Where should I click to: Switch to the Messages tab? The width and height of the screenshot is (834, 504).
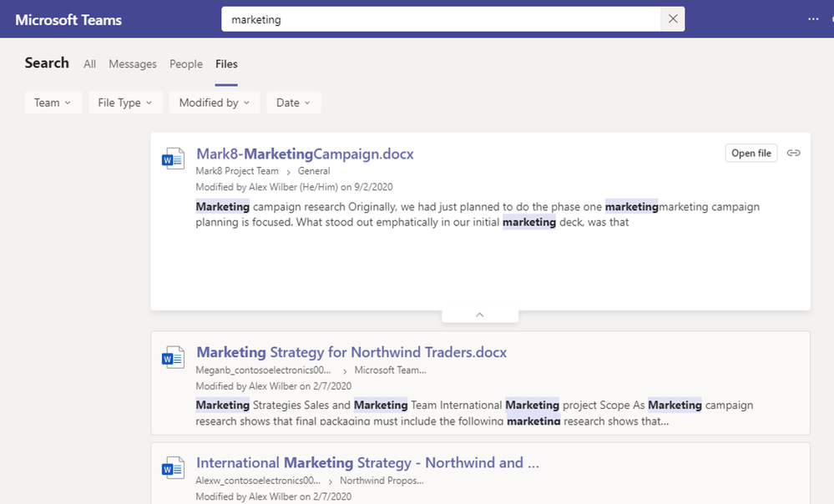[133, 63]
